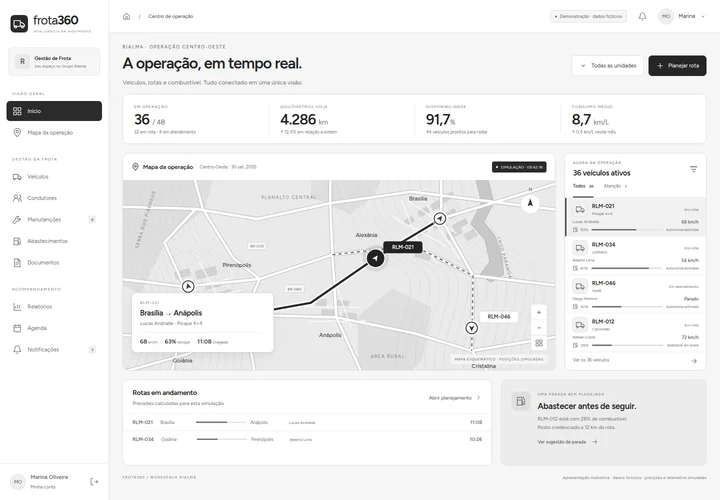Click the RLM-034 fuel level bar

627,268
